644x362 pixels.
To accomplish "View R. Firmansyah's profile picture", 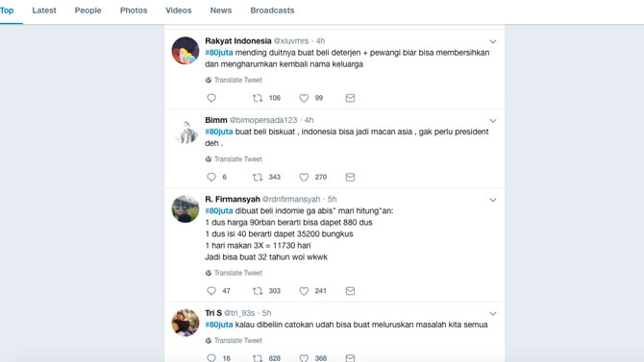I will click(x=186, y=209).
